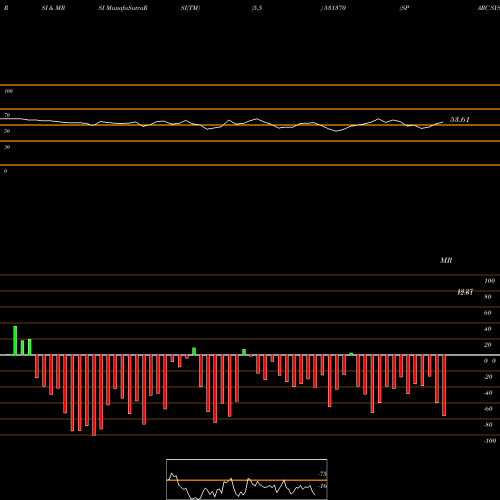The image size is (500, 500).
Task: Click the MR label above the histogram
Action: (x=446, y=260)
